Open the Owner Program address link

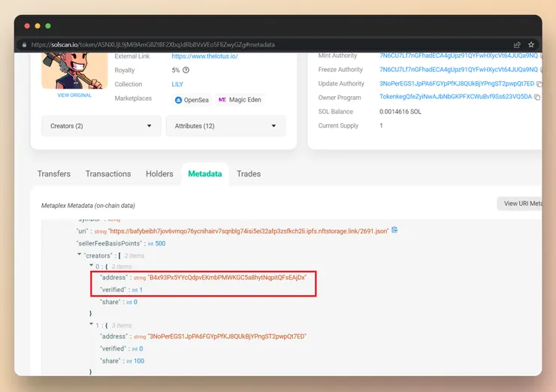[x=455, y=97]
